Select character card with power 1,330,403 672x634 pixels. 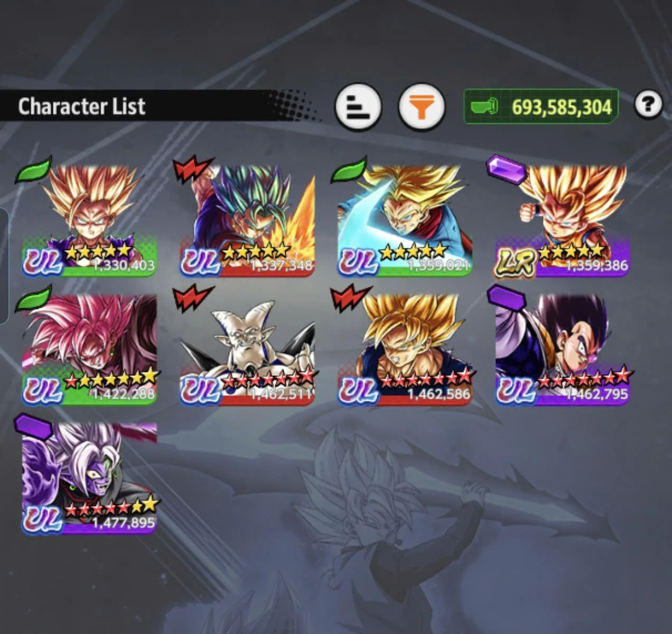[89, 221]
